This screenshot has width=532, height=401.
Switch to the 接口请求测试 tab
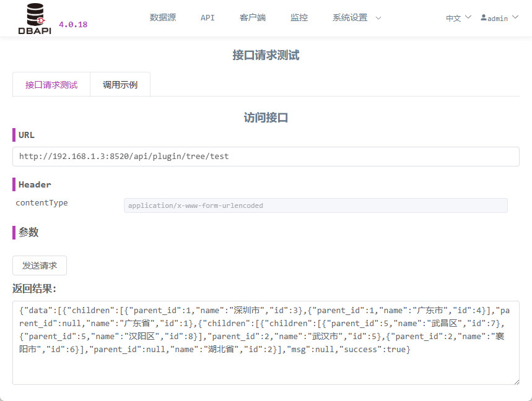[x=51, y=84]
